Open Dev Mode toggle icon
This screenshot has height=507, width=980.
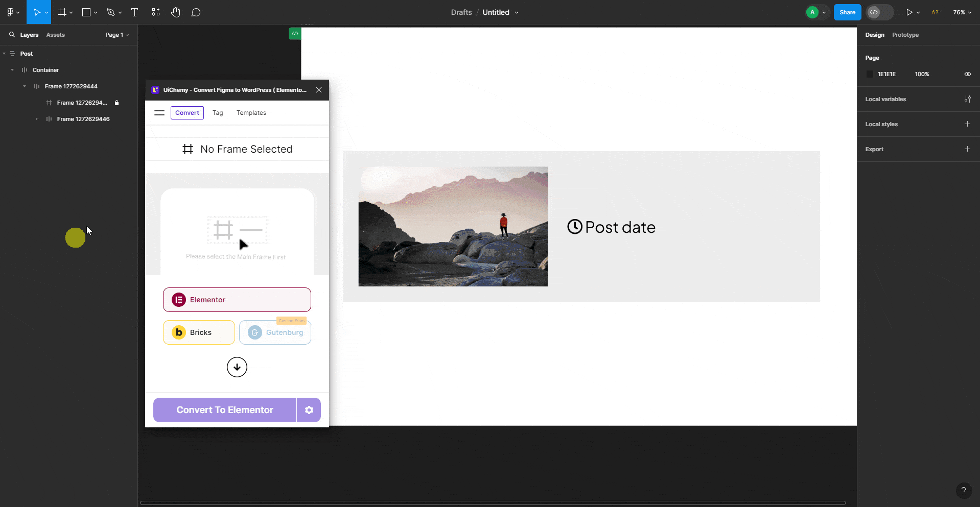875,12
